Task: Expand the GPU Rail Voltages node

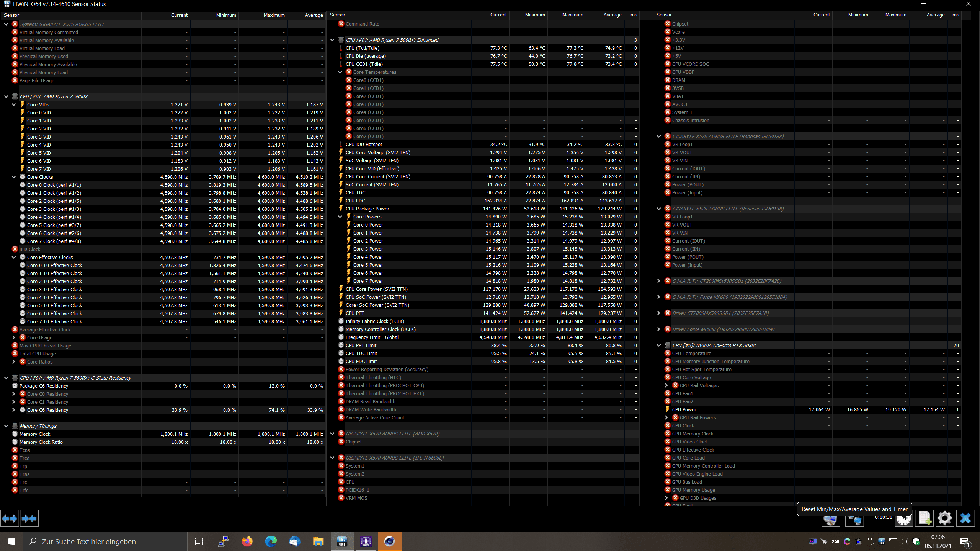Action: (x=666, y=385)
